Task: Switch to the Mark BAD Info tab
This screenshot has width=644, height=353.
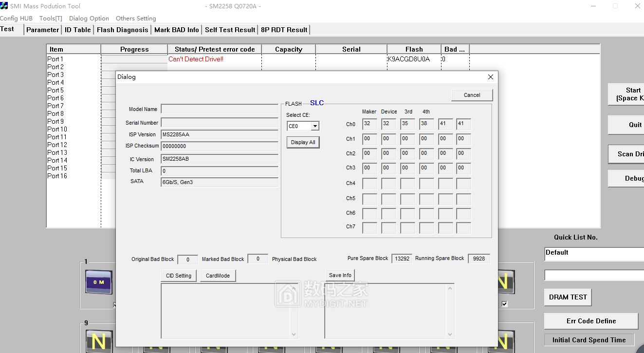Action: coord(177,30)
